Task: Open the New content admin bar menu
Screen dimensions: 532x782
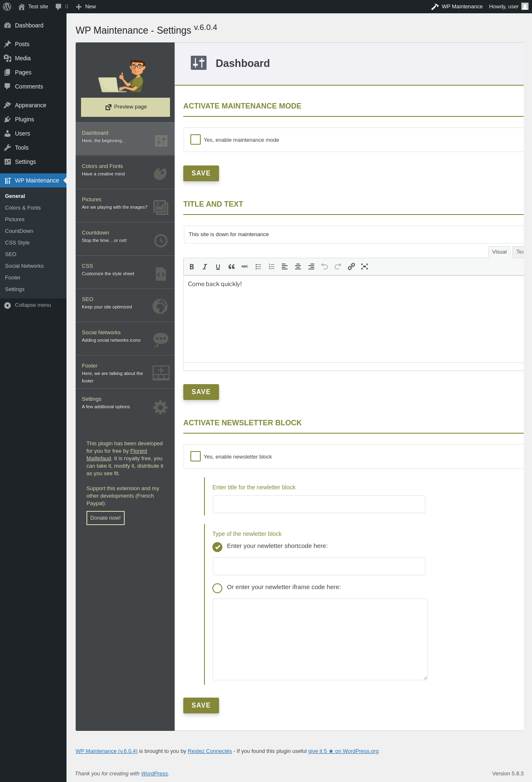Action: coord(86,7)
